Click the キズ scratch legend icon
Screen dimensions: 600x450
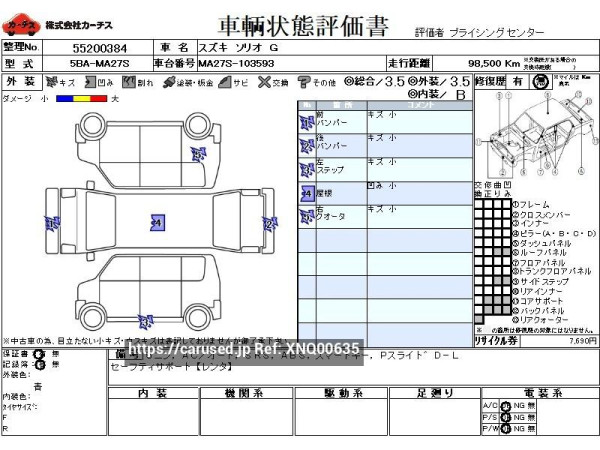pos(53,82)
